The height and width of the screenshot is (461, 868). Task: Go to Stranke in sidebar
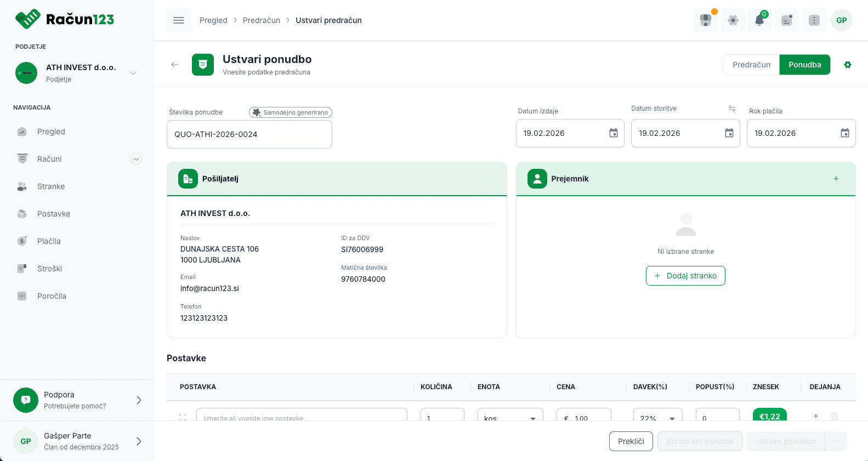click(x=51, y=186)
